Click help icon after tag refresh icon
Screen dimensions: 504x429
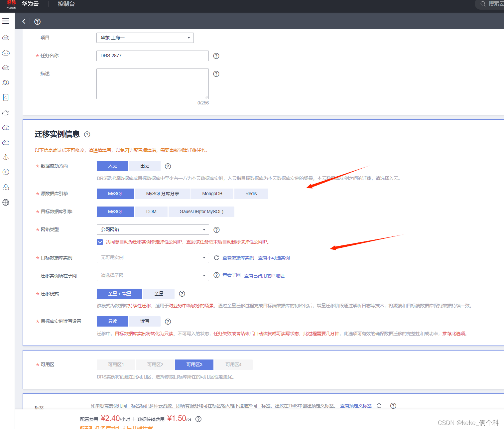[x=393, y=406]
